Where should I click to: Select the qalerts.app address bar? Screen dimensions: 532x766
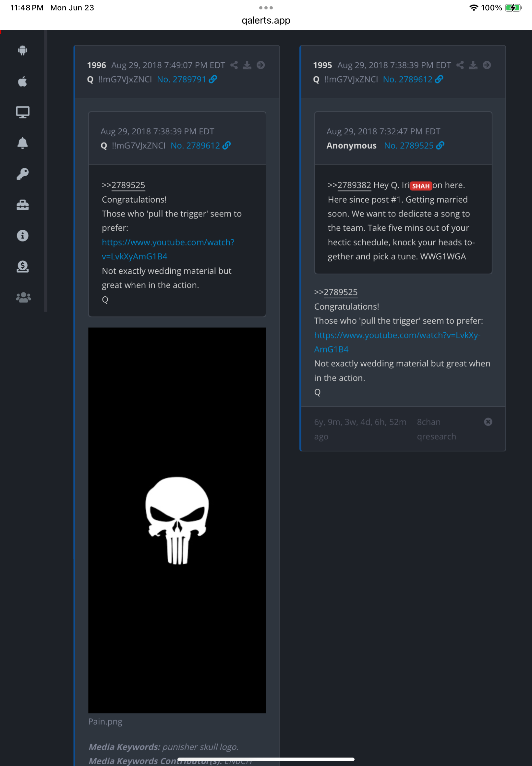pyautogui.click(x=266, y=20)
